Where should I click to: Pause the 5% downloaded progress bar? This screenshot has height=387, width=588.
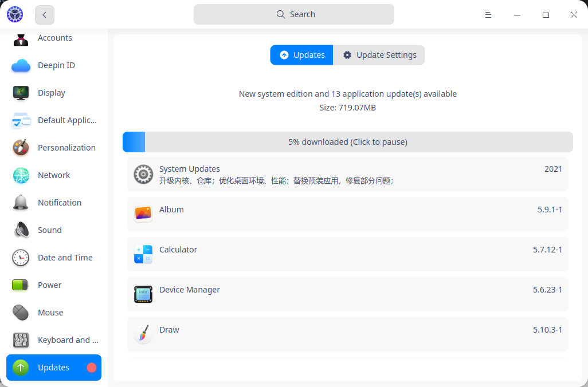(348, 142)
